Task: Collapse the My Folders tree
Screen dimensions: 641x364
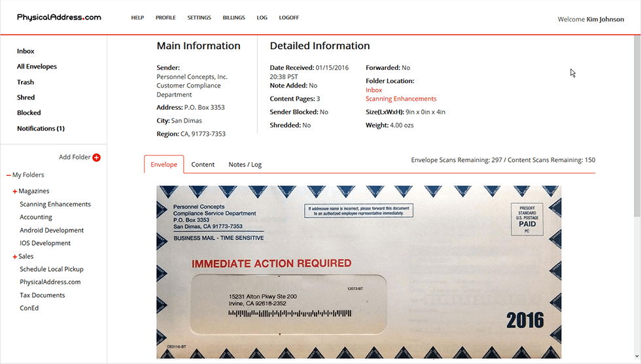Action: click(9, 175)
